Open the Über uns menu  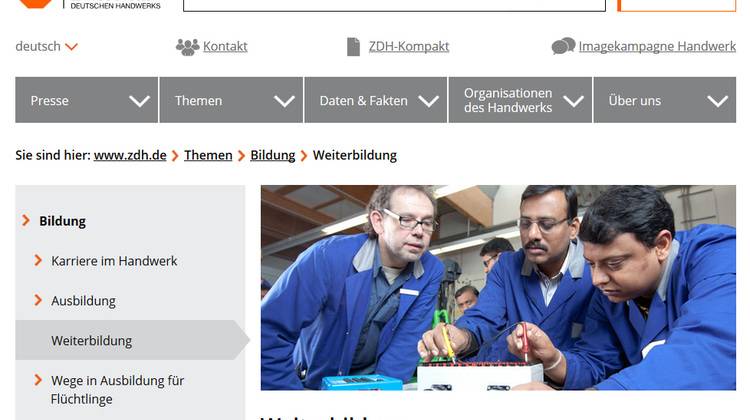point(665,100)
